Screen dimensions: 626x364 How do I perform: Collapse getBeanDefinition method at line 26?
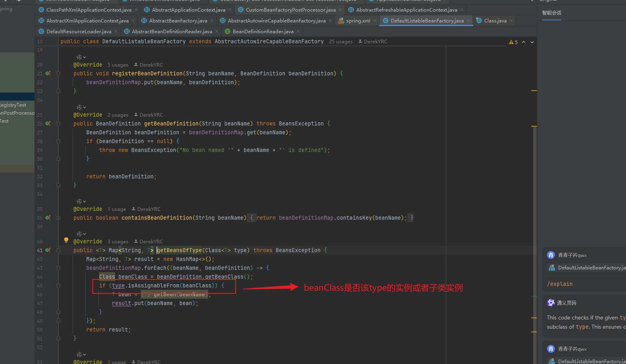click(58, 123)
